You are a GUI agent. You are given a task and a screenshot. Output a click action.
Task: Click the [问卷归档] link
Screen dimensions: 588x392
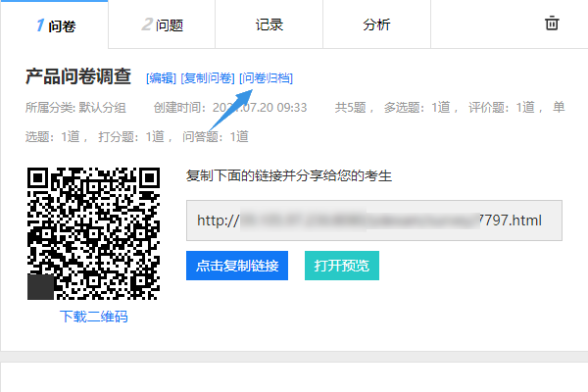[266, 78]
